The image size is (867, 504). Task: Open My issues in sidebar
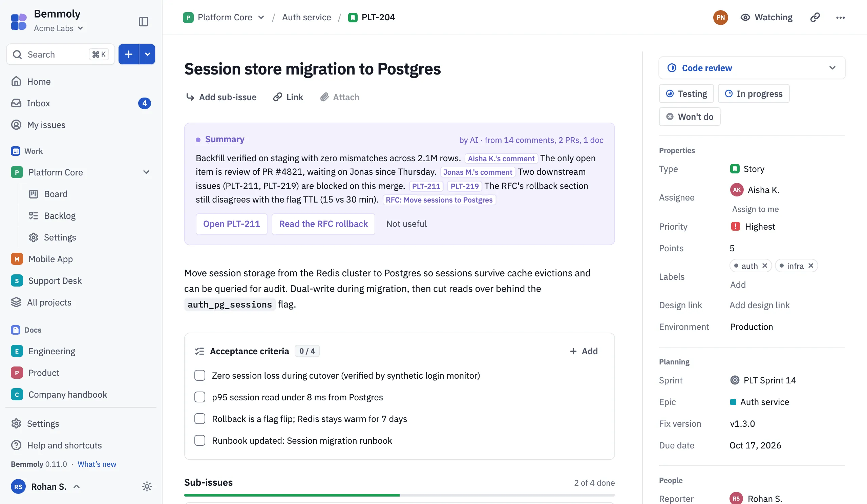click(81, 125)
